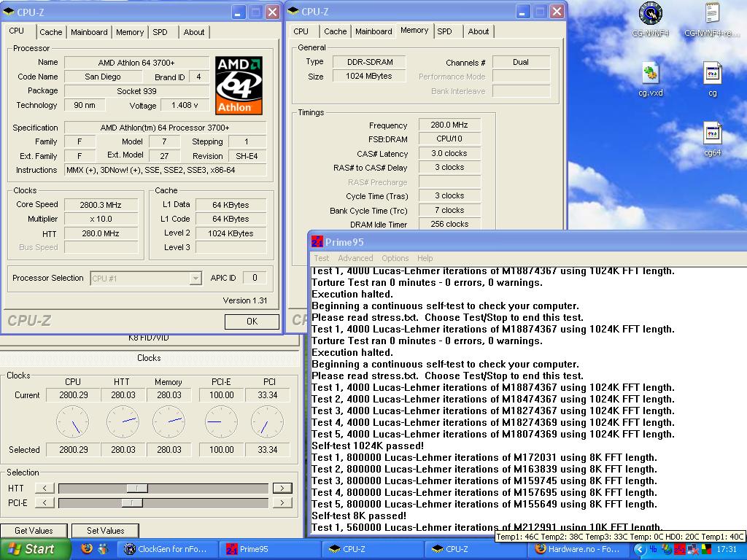Decrease PCI-E with left arrow button
Screen dimensions: 747x560
point(44,503)
